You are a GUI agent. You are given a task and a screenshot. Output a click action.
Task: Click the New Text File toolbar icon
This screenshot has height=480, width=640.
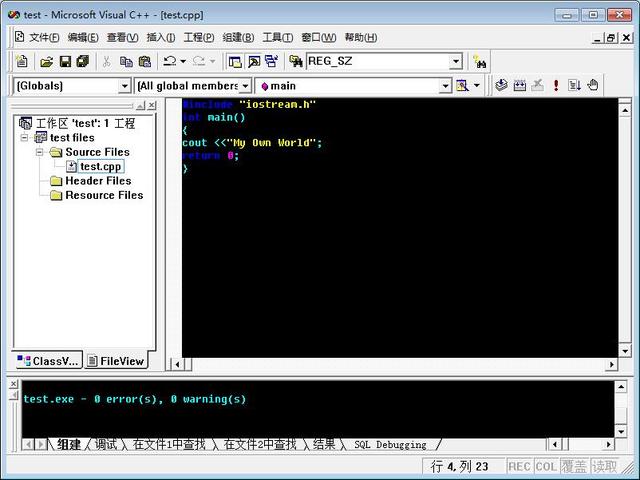[x=21, y=61]
